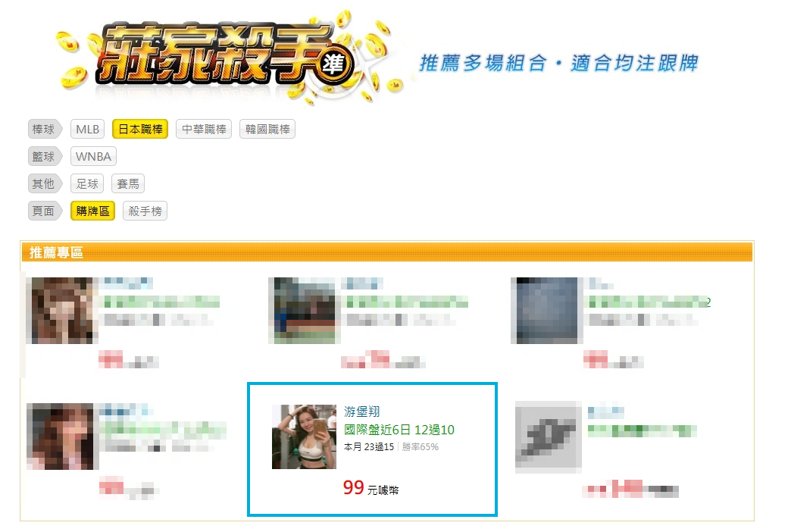The width and height of the screenshot is (791, 532).
Task: Click the 其他 category label
Action: [x=45, y=183]
